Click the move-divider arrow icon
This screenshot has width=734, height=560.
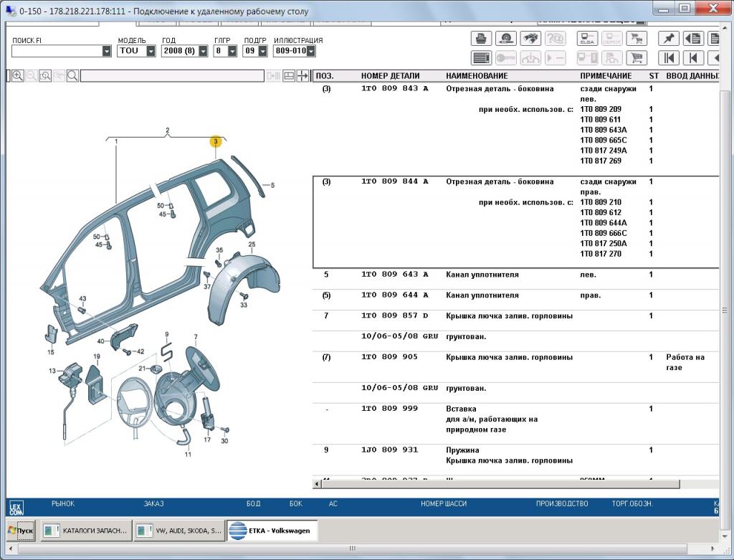(x=303, y=76)
